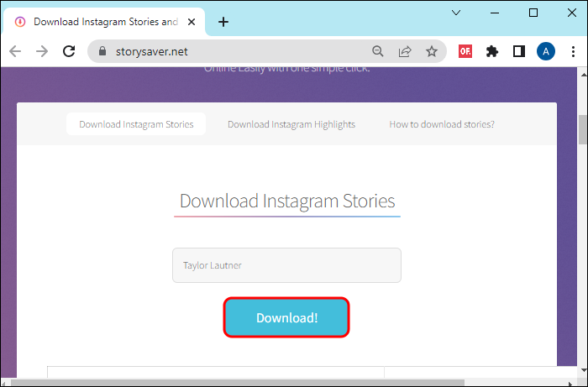Open the zoom magnifier in address bar

[x=378, y=51]
